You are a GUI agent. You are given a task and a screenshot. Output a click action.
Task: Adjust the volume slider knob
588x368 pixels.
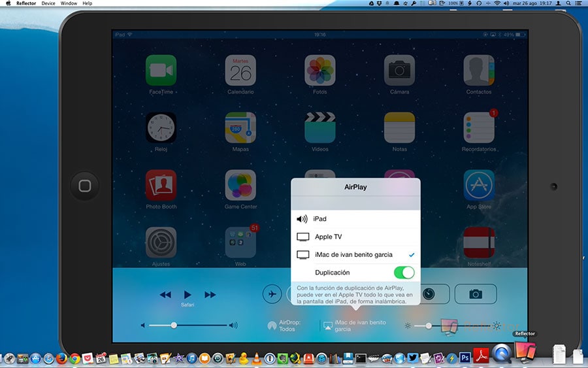click(x=174, y=326)
